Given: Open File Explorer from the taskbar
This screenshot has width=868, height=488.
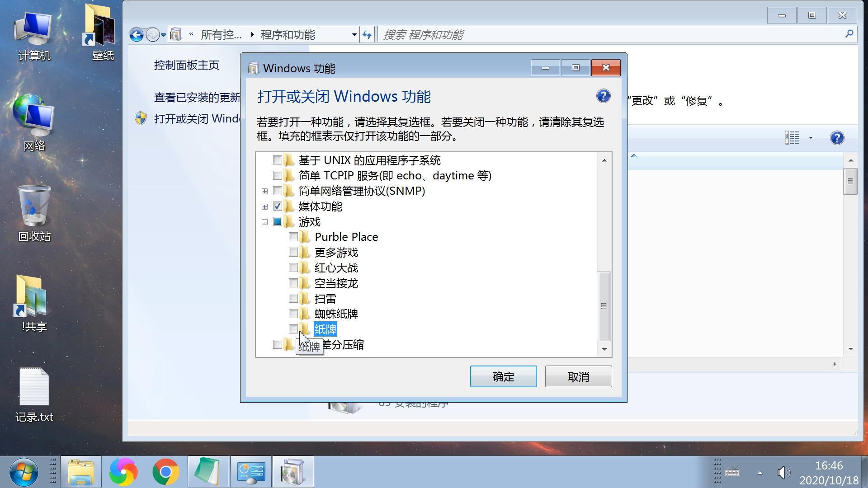Looking at the screenshot, I should [81, 472].
